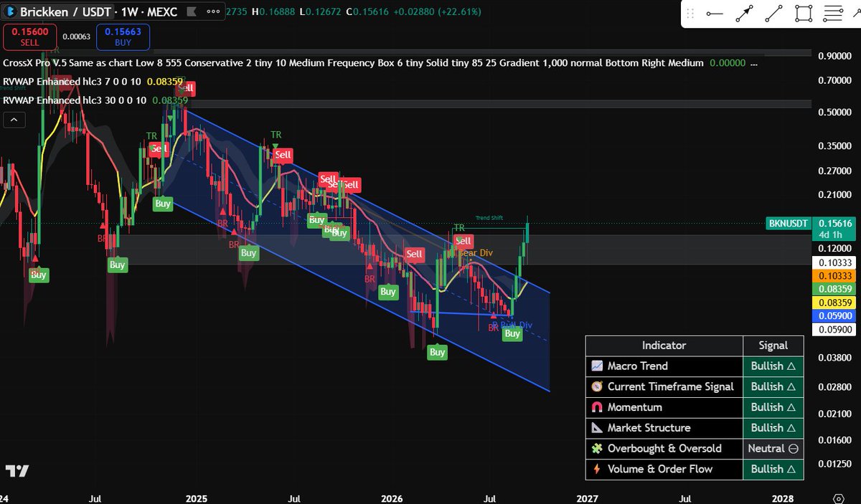The image size is (861, 504).
Task: Select the horizontal ray drawing tool
Action: pos(715,14)
